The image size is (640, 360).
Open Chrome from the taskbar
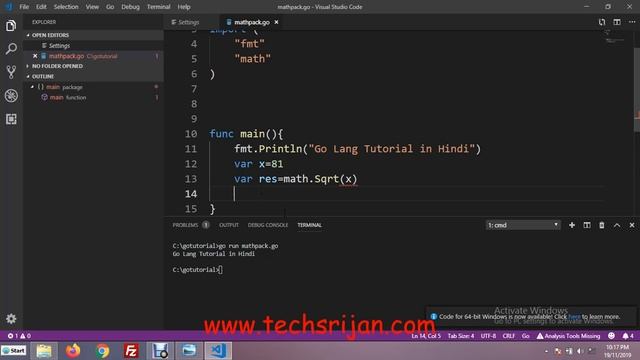click(x=102, y=351)
